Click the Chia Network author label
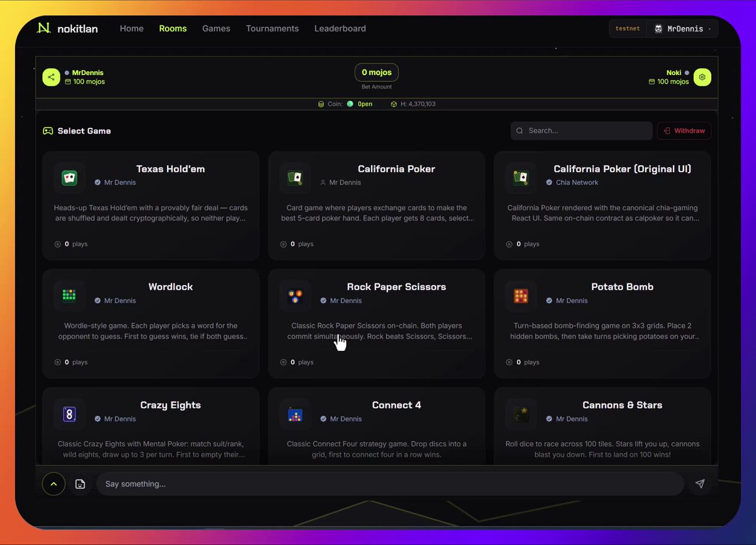 point(577,183)
